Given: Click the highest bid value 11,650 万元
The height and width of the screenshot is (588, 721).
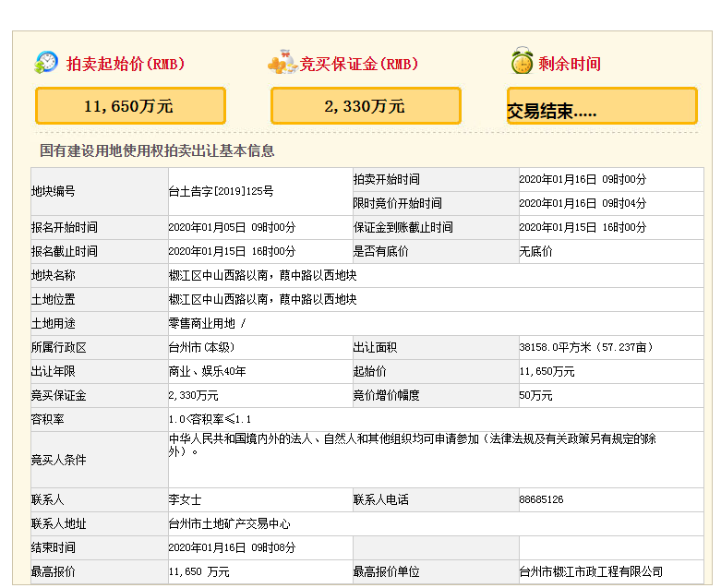Looking at the screenshot, I should [198, 572].
